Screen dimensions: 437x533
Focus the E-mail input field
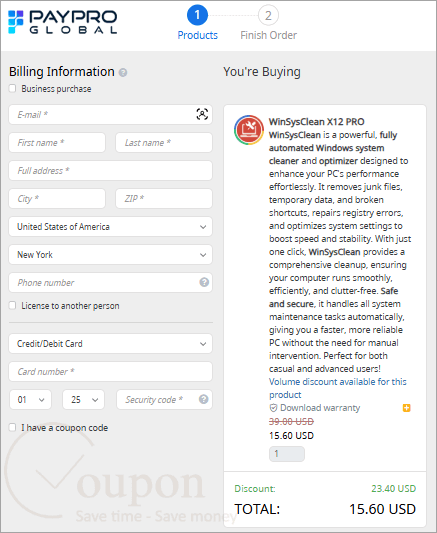tap(110, 115)
